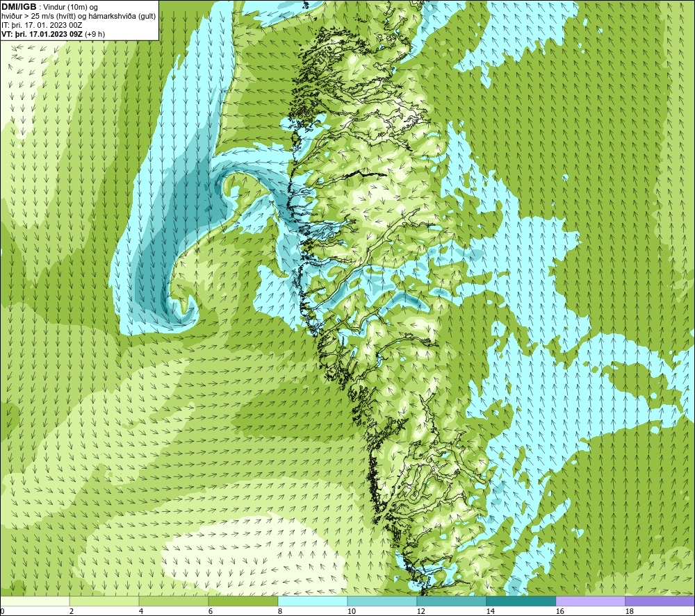The width and height of the screenshot is (695, 616).
Task: Pick the 10–12 m/s legend swatch
Action: pos(382,601)
